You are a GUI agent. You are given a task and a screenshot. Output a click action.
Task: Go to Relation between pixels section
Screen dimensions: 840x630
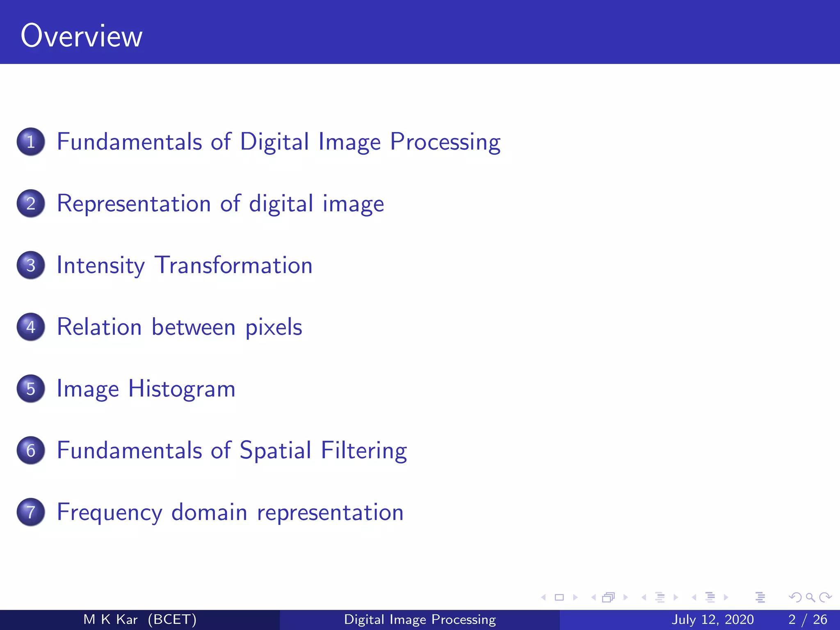point(179,327)
